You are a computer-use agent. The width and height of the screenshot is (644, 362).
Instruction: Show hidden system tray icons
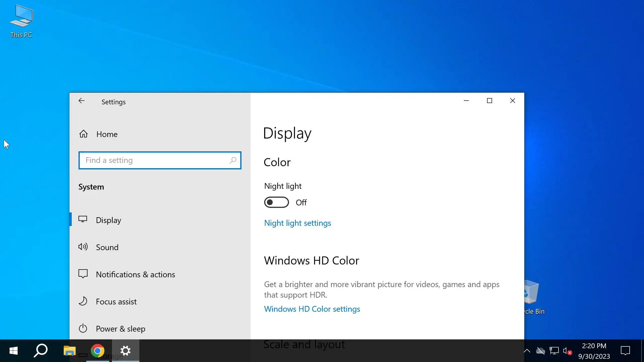point(527,351)
